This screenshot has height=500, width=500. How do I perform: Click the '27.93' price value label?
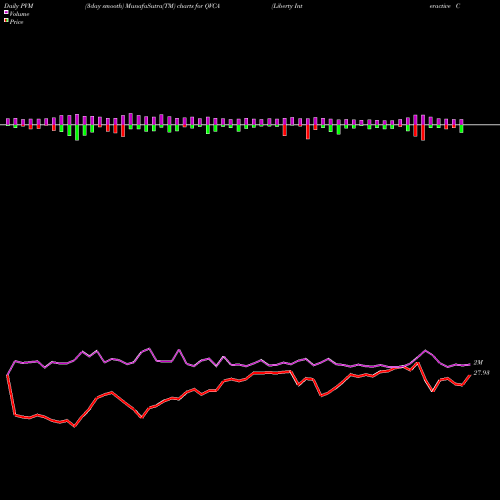coord(481,373)
